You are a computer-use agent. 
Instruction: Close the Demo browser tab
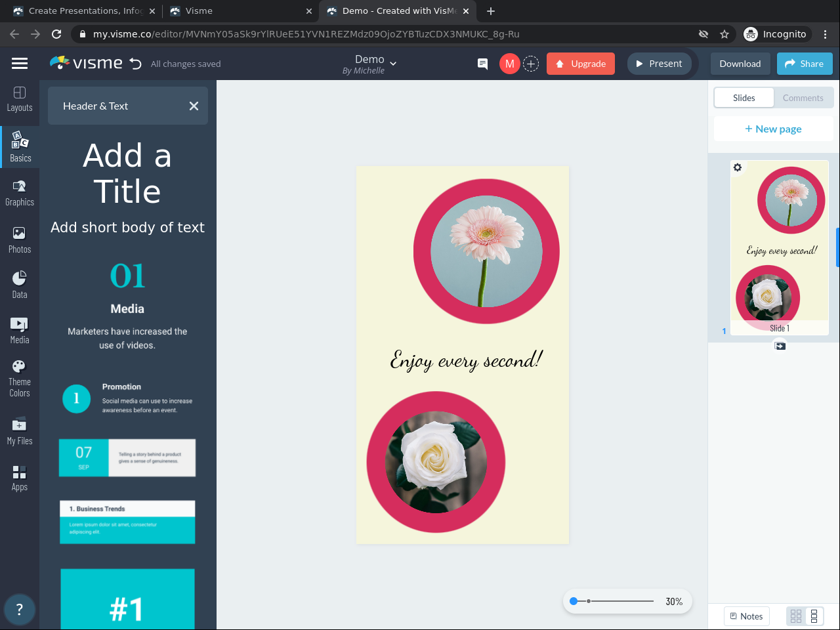tap(466, 11)
